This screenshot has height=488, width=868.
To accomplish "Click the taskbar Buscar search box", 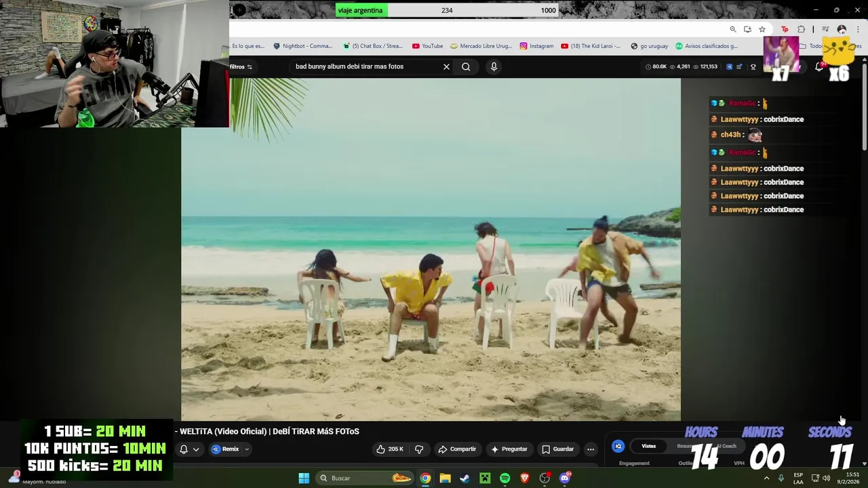I will point(366,478).
